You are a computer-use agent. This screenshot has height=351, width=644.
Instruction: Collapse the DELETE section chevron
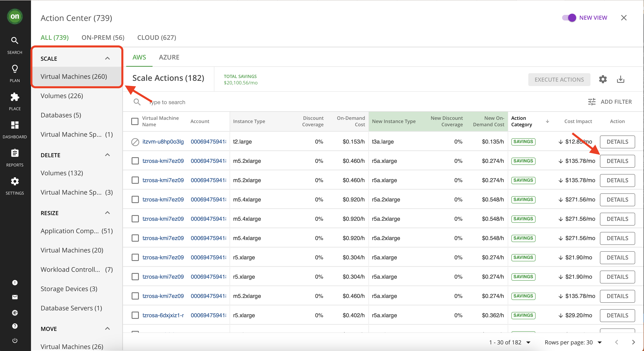point(107,155)
